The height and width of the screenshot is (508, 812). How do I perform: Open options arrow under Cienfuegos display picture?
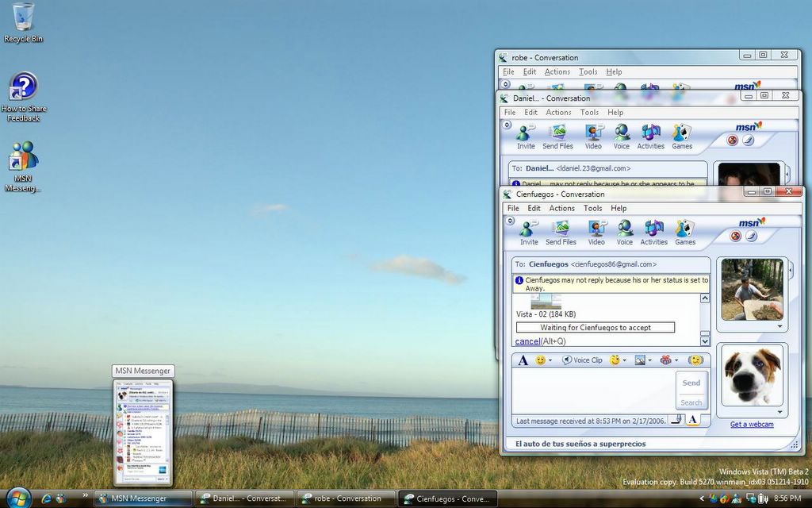pyautogui.click(x=780, y=326)
